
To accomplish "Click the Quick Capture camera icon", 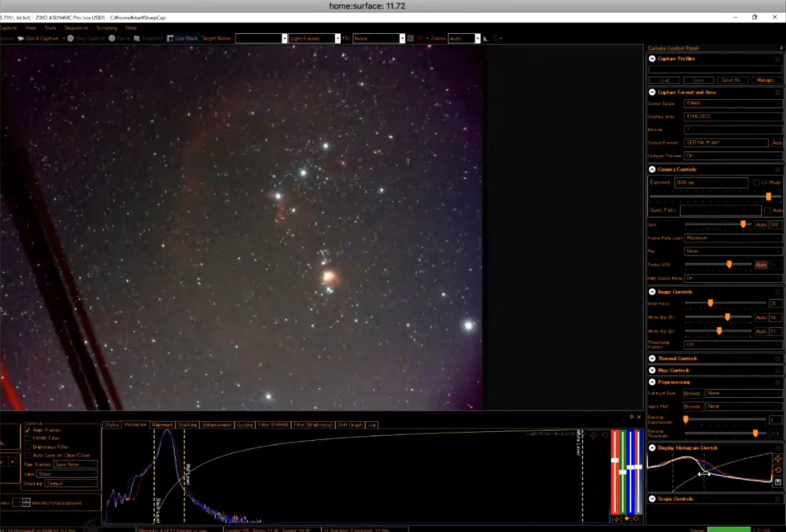I will coord(21,38).
